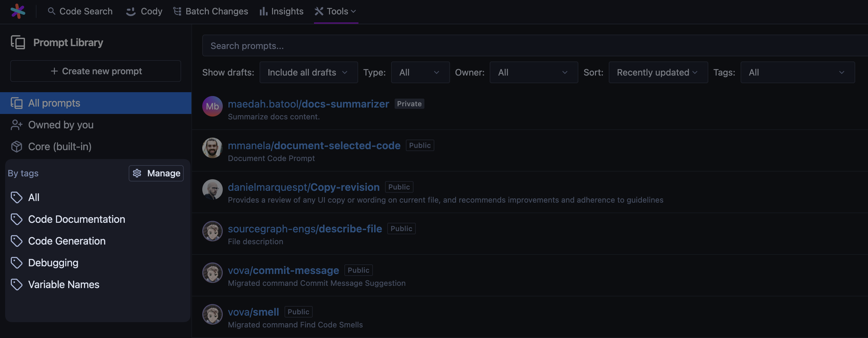The height and width of the screenshot is (338, 868).
Task: Click mmanela's profile avatar
Action: pos(212,148)
